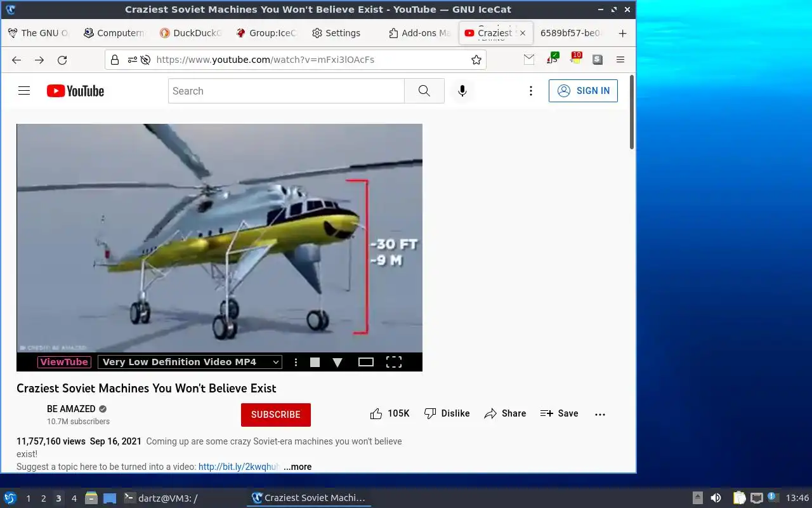Switch to the 6589bf57 tab
Viewport: 812px width, 508px height.
(x=572, y=33)
